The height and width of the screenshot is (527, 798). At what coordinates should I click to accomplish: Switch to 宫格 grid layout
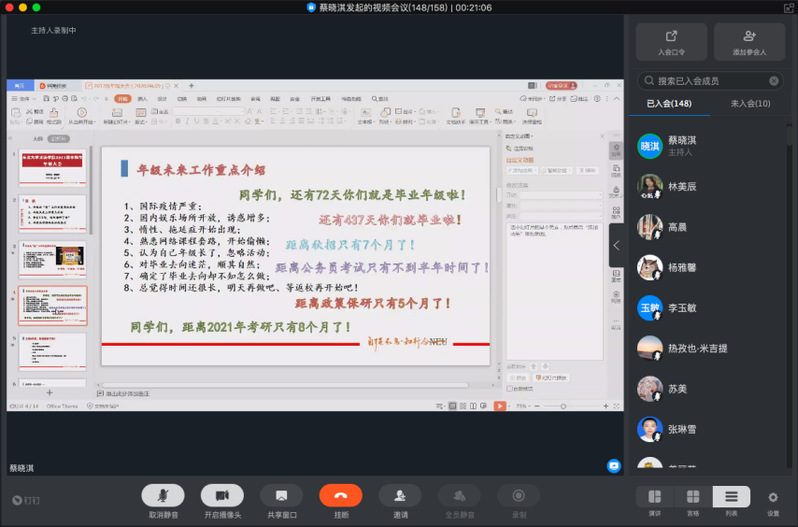[693, 496]
